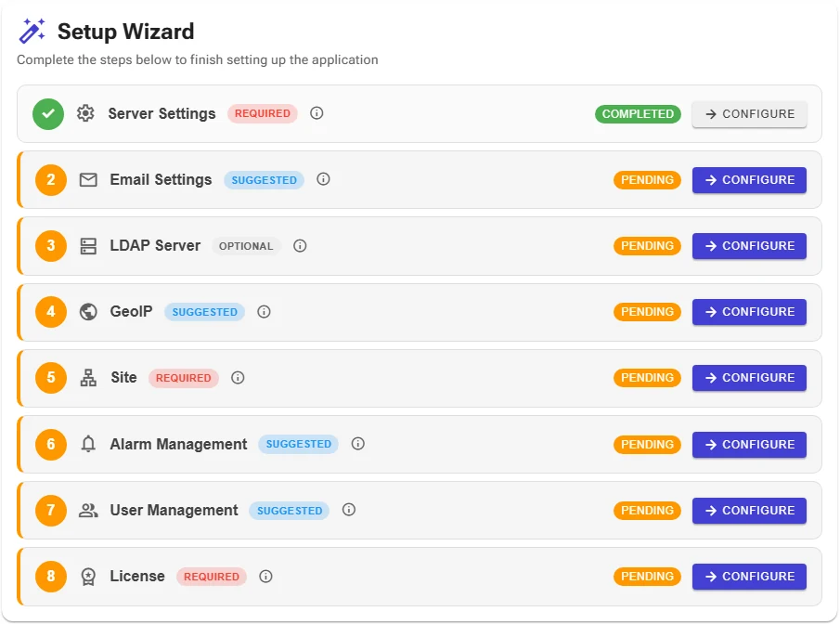840x624 pixels.
Task: Click the magic wand icon beside Setup Wizard
Action: (32, 31)
